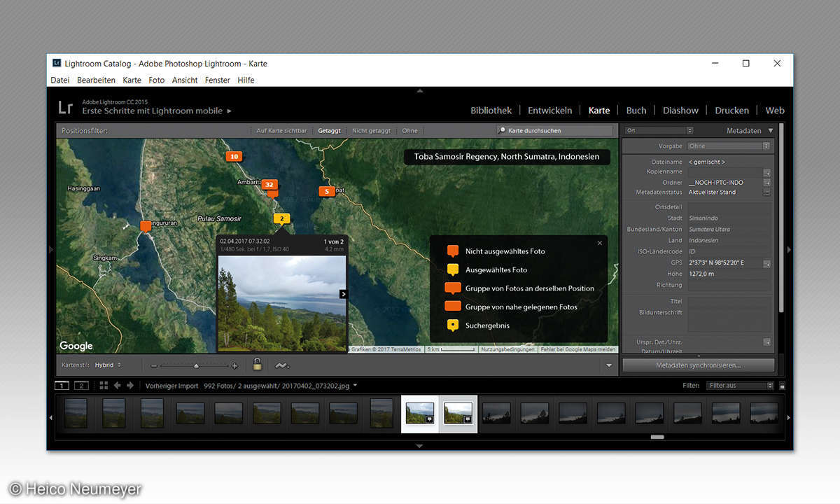Collapse the right panel with side arrow

[x=789, y=249]
